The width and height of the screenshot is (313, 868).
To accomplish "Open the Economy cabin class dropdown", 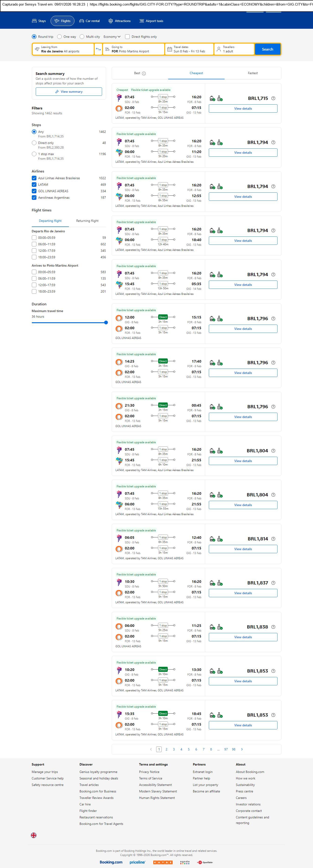I will pos(112,37).
